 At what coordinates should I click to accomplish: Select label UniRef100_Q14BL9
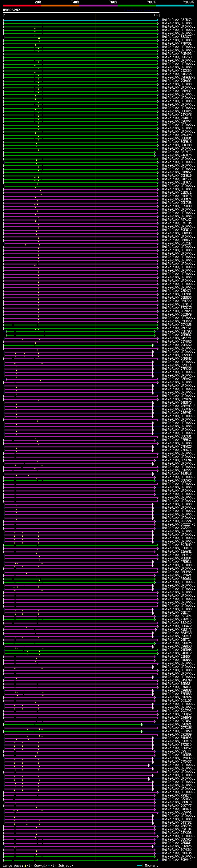click(177, 118)
